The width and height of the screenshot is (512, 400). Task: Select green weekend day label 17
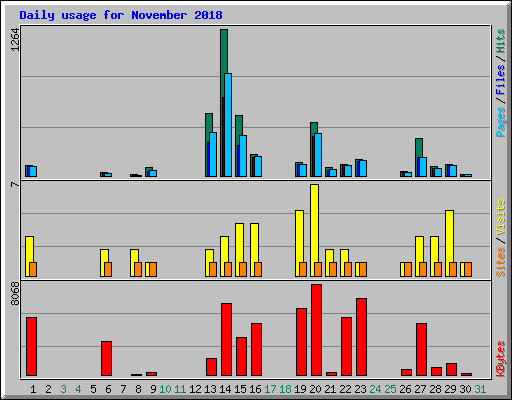[x=270, y=389]
